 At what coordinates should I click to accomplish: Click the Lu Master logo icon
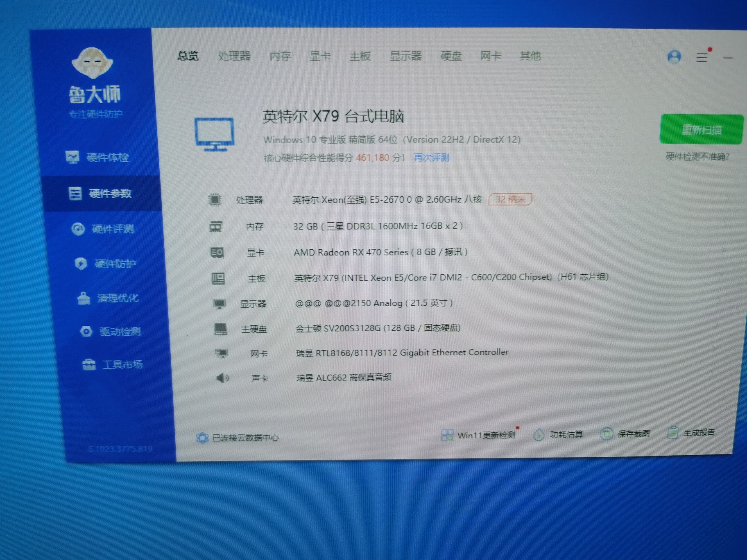(92, 63)
